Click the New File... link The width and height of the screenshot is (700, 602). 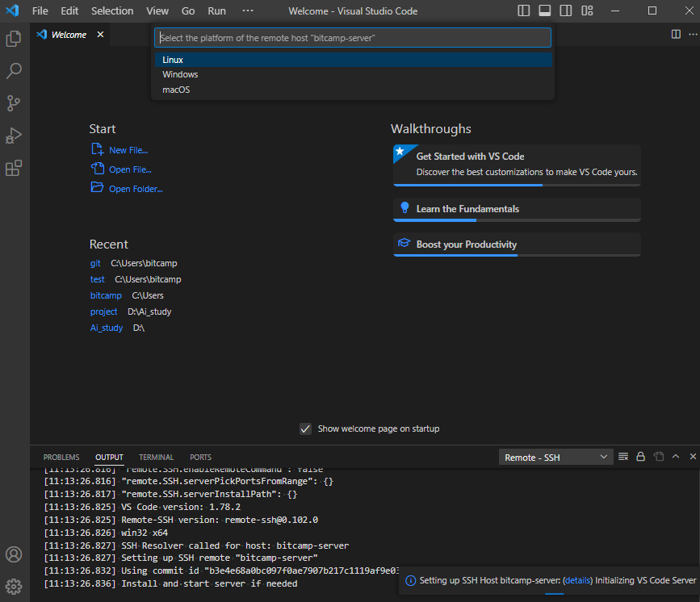pyautogui.click(x=128, y=150)
